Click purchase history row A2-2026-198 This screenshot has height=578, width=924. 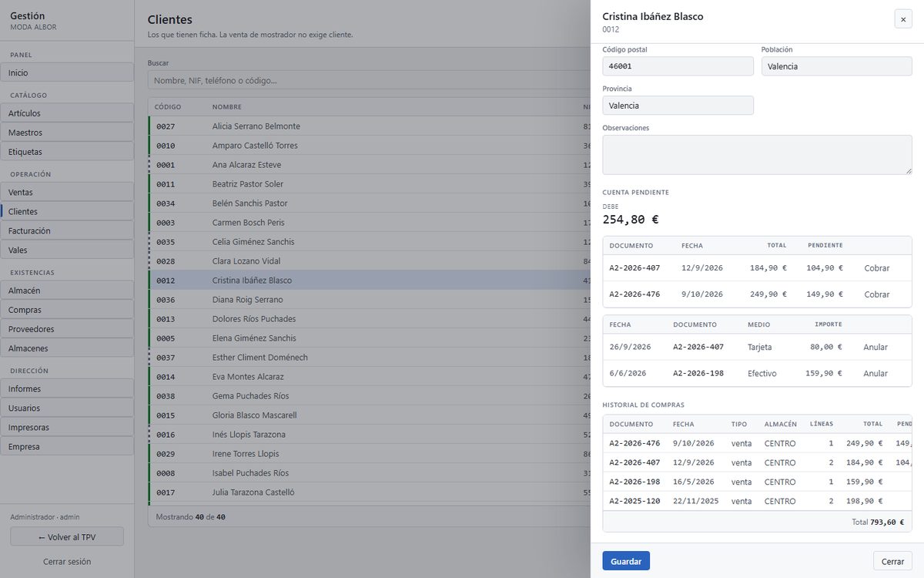(757, 482)
